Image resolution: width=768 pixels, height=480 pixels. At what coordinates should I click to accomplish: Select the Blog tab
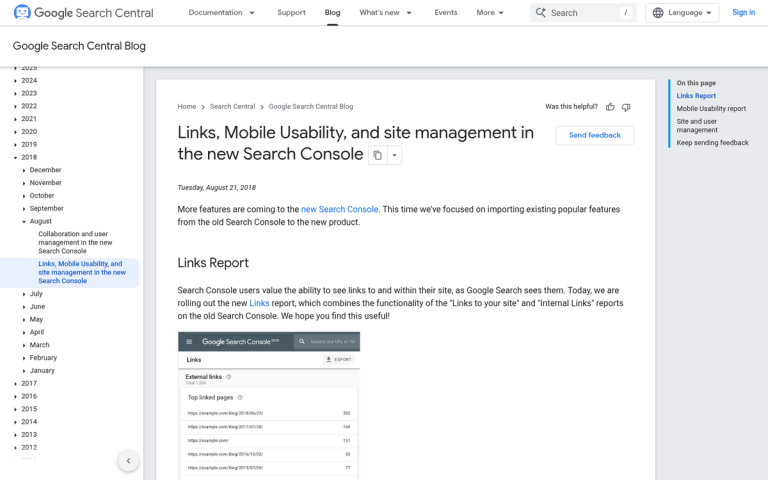pos(332,13)
